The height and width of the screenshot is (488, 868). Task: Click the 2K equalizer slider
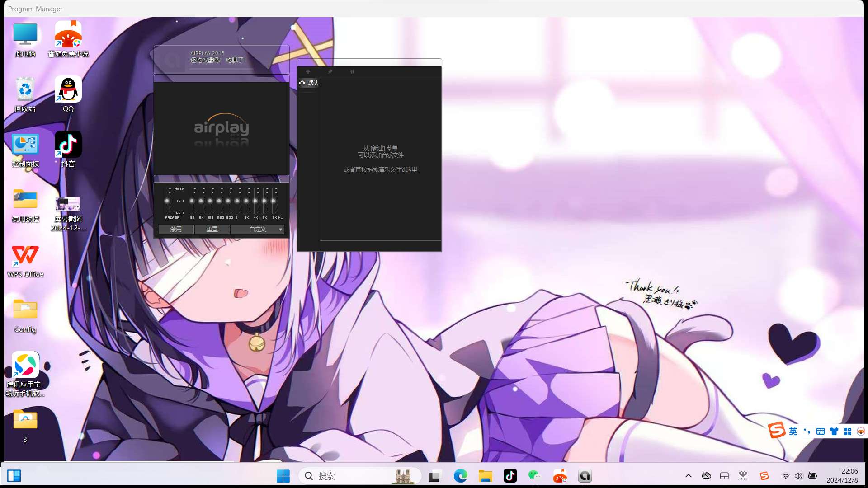point(246,201)
